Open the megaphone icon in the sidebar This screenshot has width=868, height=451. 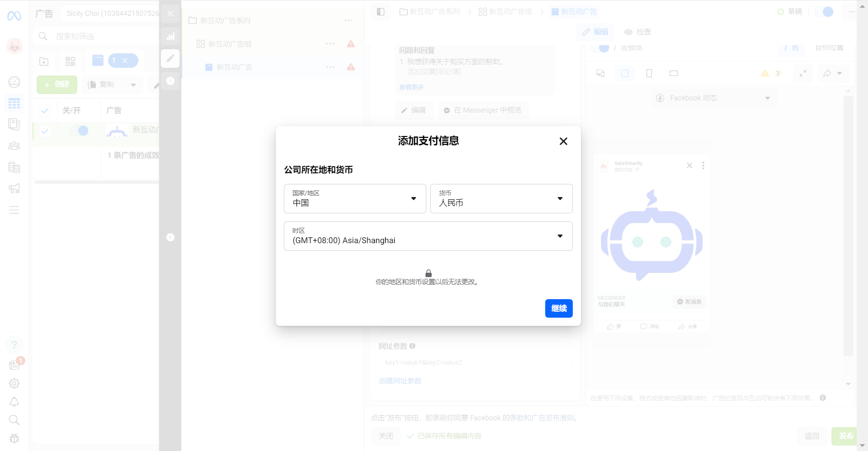click(x=14, y=188)
